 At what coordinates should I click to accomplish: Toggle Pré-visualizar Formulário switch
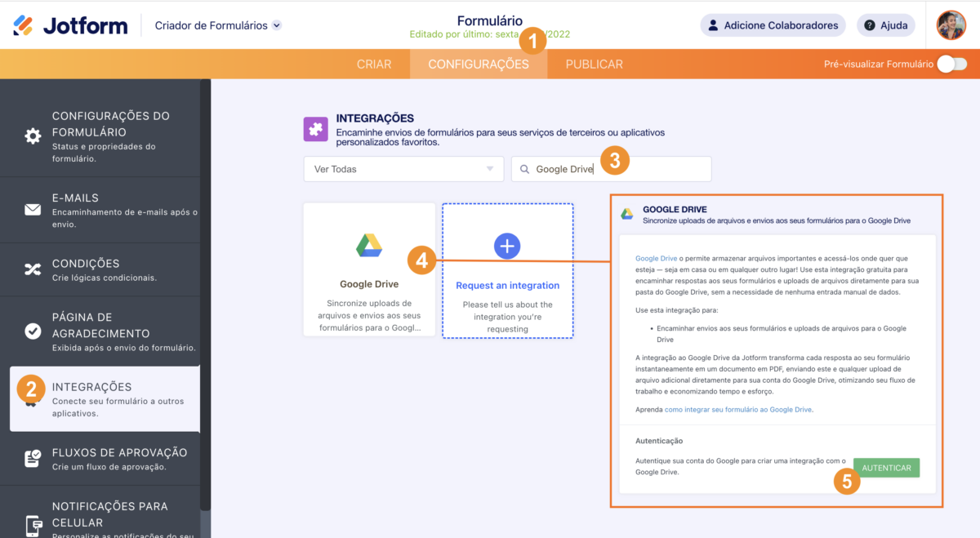[x=951, y=64]
